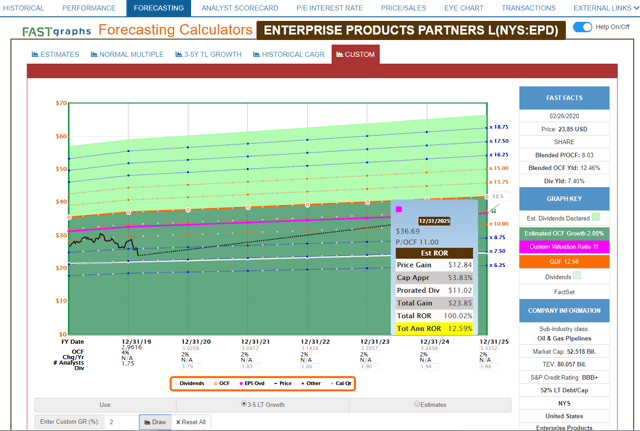Toggle Price in chart legend
640x431 pixels.
click(283, 383)
